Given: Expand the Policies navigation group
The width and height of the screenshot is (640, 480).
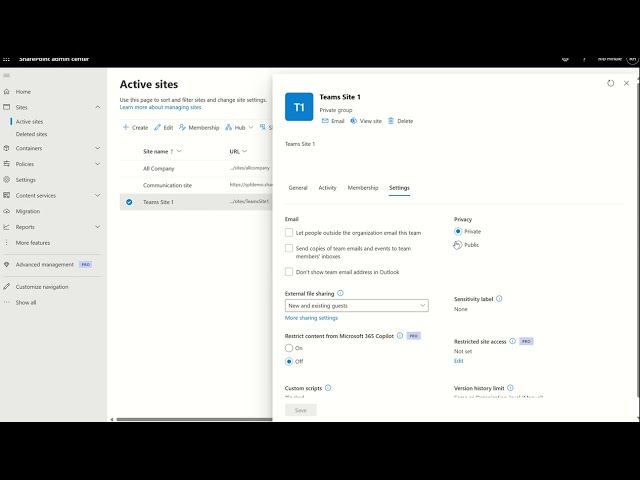Looking at the screenshot, I should tap(98, 164).
